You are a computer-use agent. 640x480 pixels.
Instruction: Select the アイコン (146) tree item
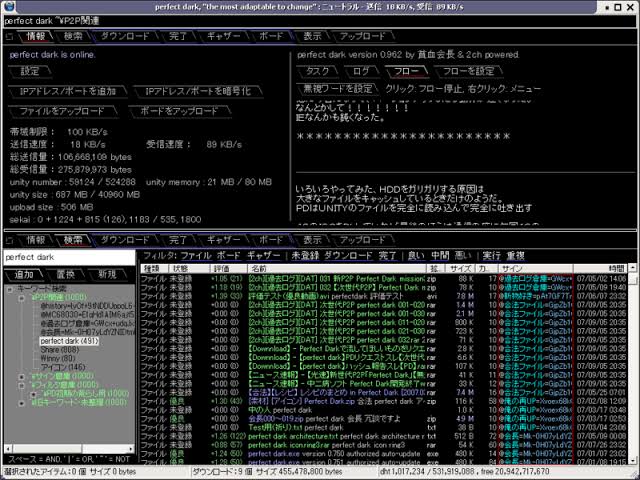(x=63, y=367)
